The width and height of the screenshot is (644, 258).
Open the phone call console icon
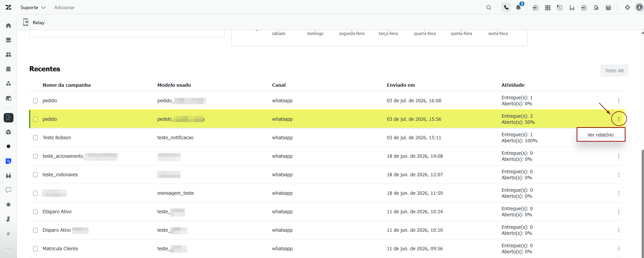pos(506,7)
